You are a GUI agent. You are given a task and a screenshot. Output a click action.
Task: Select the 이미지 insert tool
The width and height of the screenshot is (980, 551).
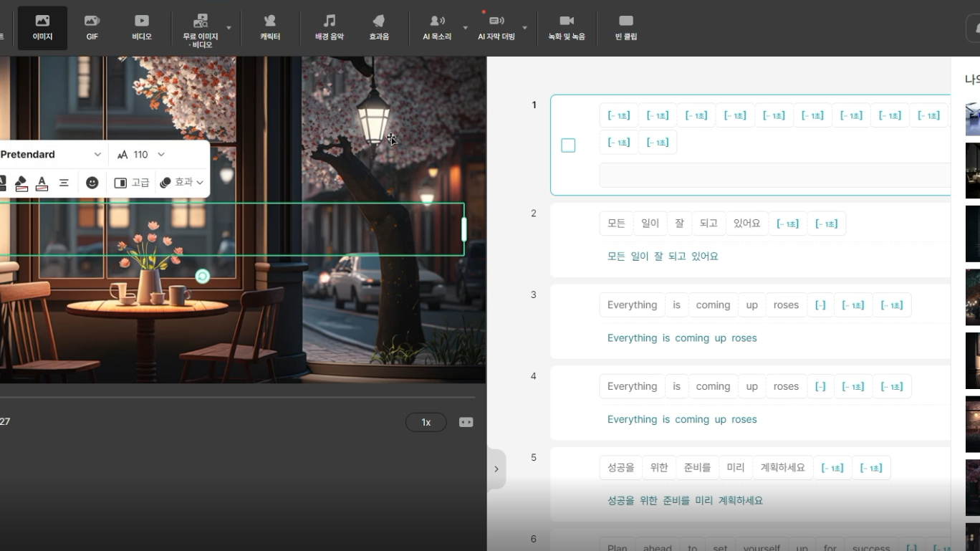click(x=42, y=28)
